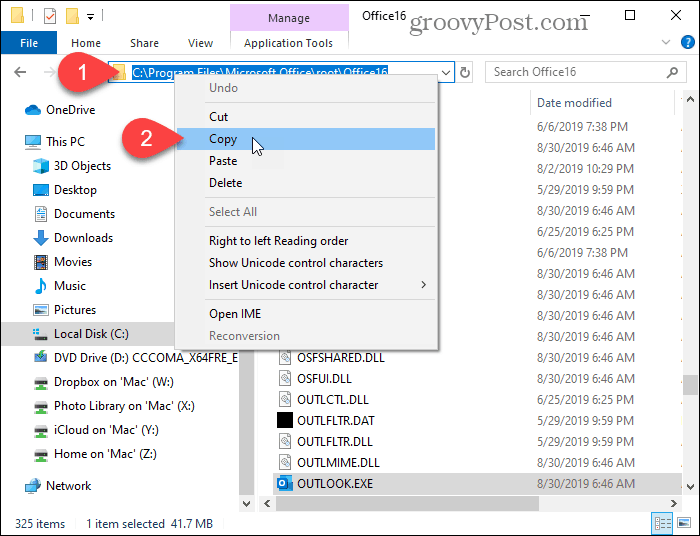Click the Music note icon
This screenshot has width=700, height=536.
click(x=41, y=286)
